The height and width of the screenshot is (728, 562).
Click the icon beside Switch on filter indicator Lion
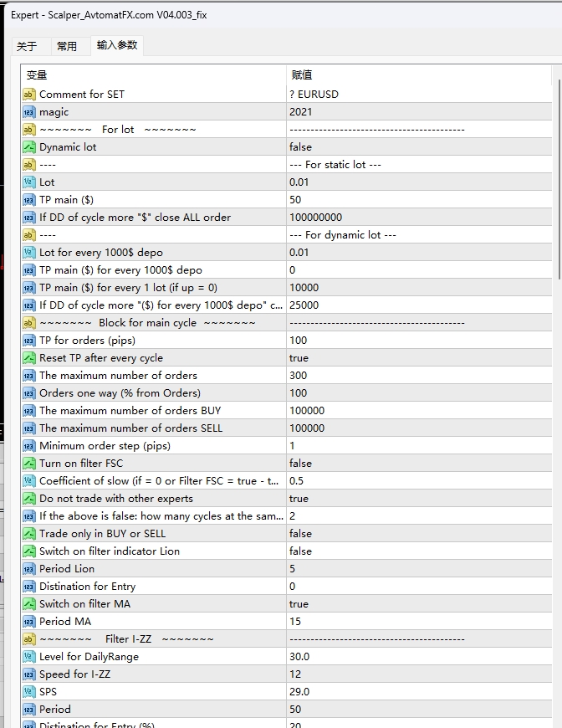[28, 551]
